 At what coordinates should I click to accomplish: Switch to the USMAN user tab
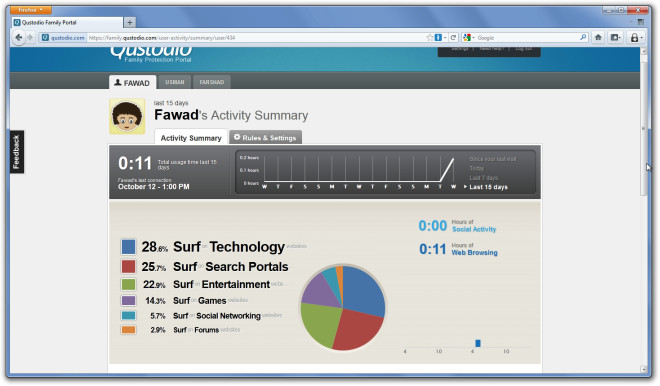(x=175, y=82)
